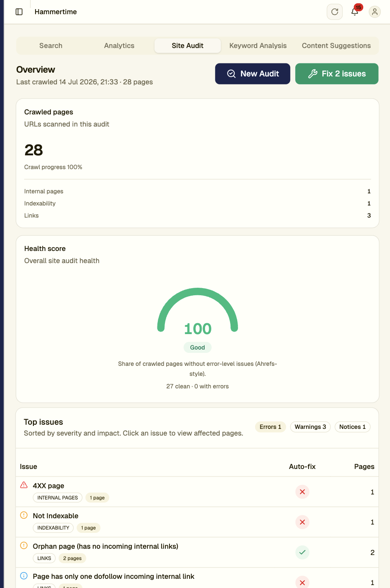Screen dimensions: 390x588
Task: Click the Links row in Crawled pages
Action: (198, 215)
